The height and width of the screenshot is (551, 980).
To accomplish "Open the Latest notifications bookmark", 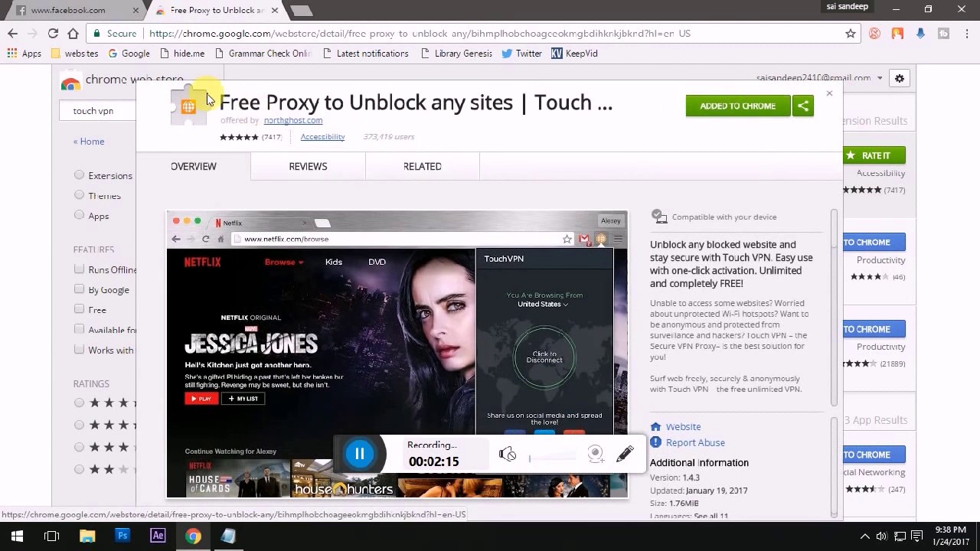I will tap(365, 54).
